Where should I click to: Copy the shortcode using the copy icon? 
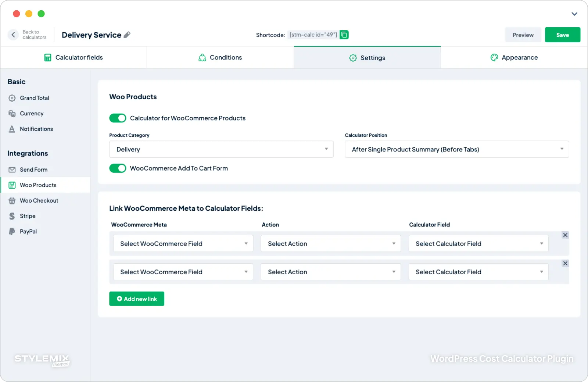click(344, 34)
